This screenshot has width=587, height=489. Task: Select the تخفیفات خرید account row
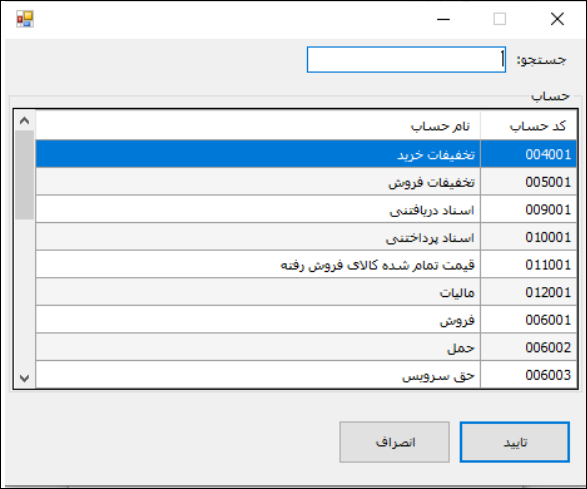pos(306,154)
